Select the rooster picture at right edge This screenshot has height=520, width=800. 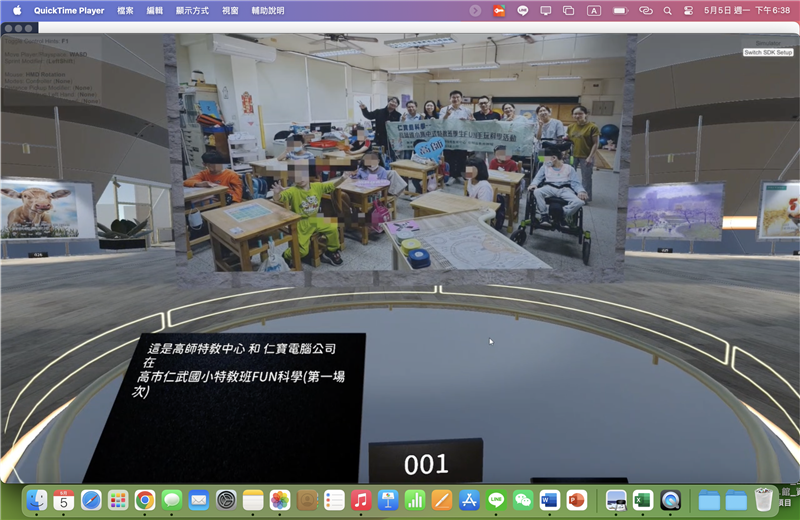(780, 210)
